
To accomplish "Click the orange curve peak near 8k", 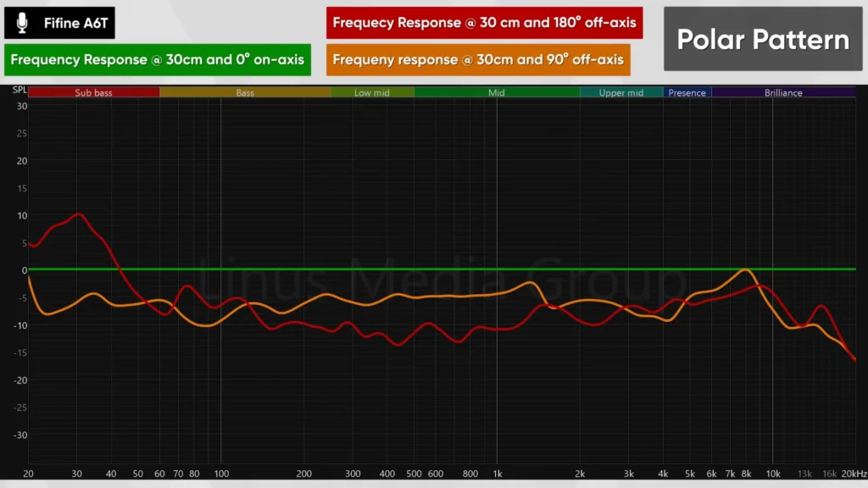I will click(746, 270).
